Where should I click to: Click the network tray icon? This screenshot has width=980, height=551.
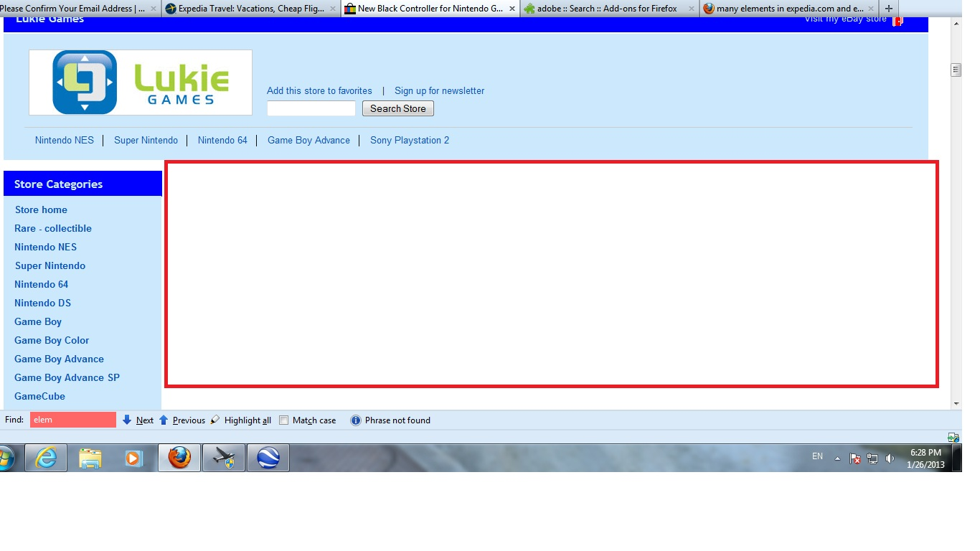872,458
